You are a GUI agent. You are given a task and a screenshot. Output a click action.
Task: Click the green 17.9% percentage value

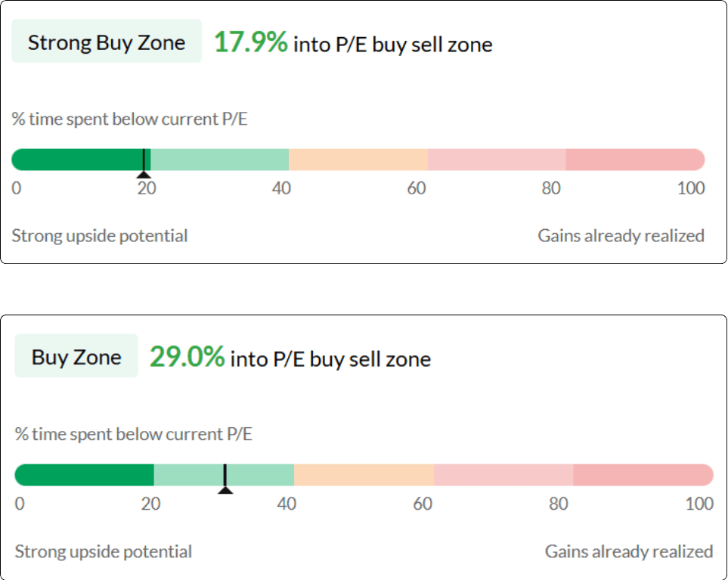click(250, 42)
